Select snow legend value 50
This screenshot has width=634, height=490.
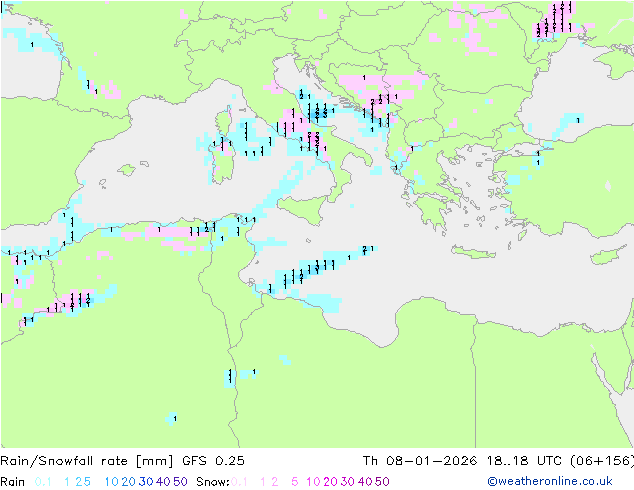(x=382, y=482)
